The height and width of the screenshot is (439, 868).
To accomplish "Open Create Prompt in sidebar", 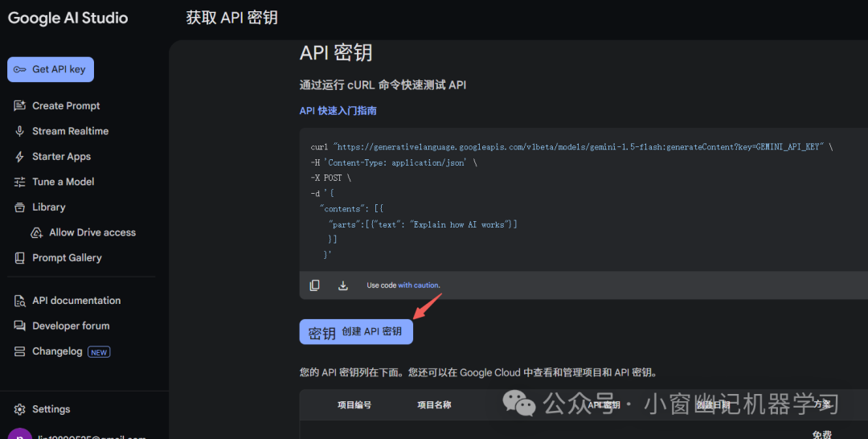I will point(66,106).
